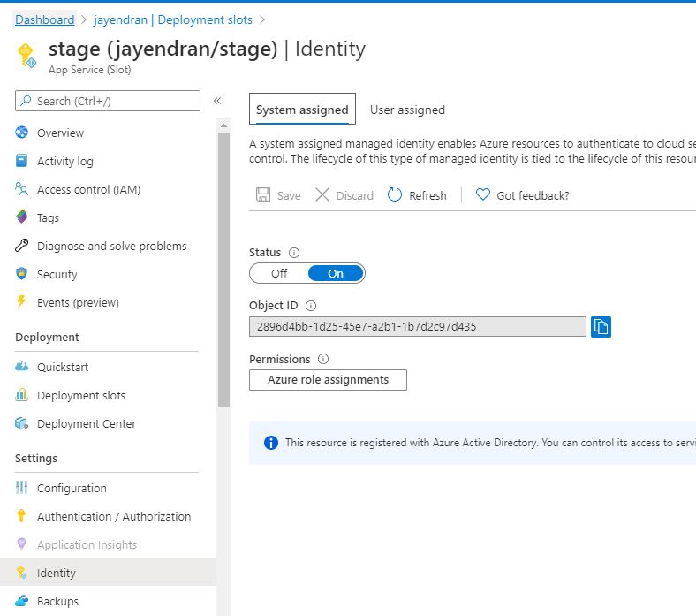
Task: Click the magnifier icon in search box
Action: coord(26,101)
